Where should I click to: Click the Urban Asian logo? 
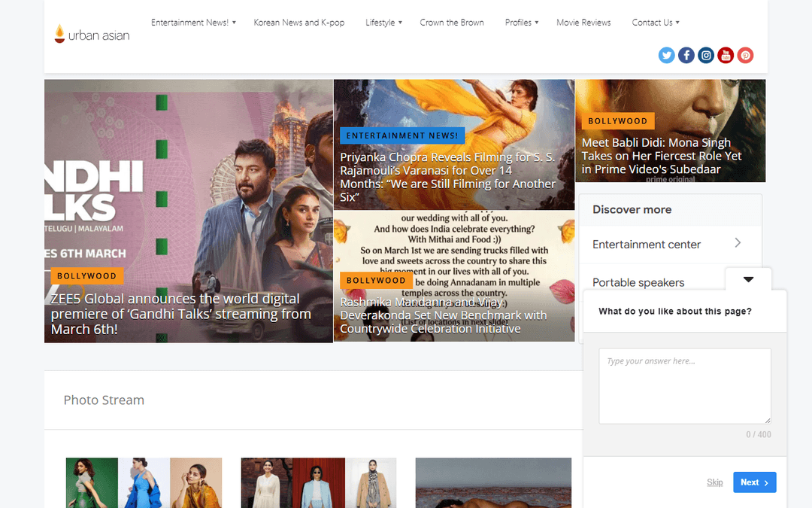(92, 34)
